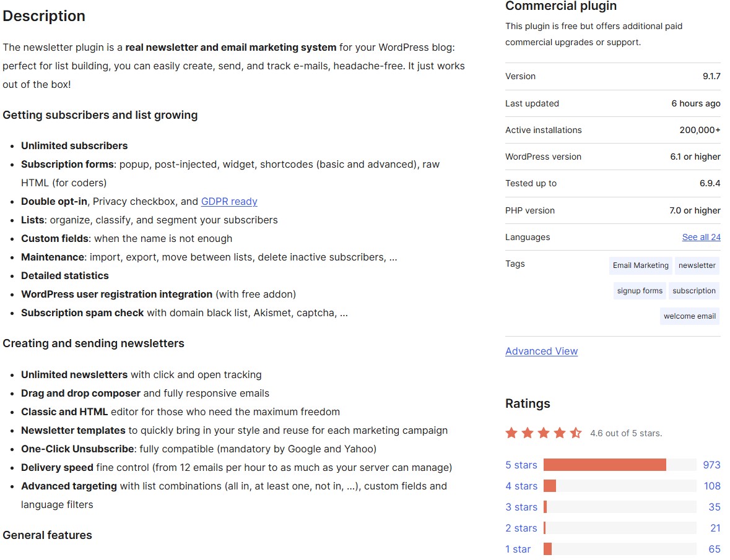Open the 5 stars reviews link
This screenshot has width=730, height=560.
(x=521, y=465)
